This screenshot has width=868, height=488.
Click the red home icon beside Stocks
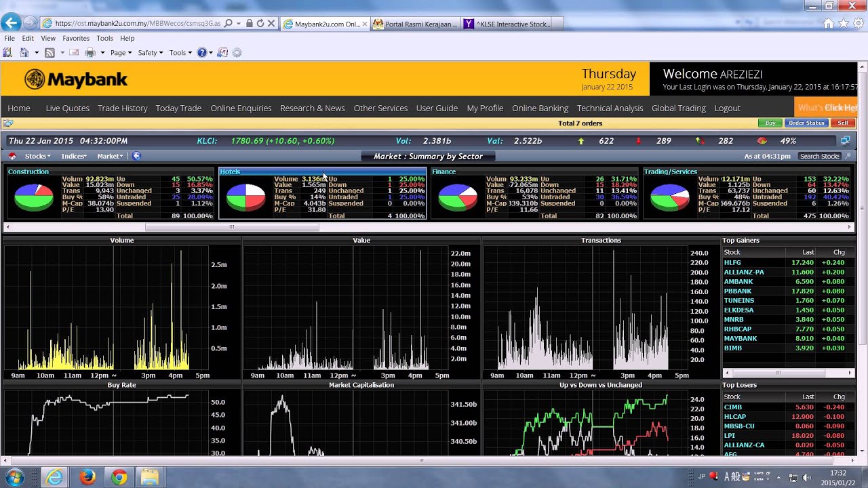12,156
